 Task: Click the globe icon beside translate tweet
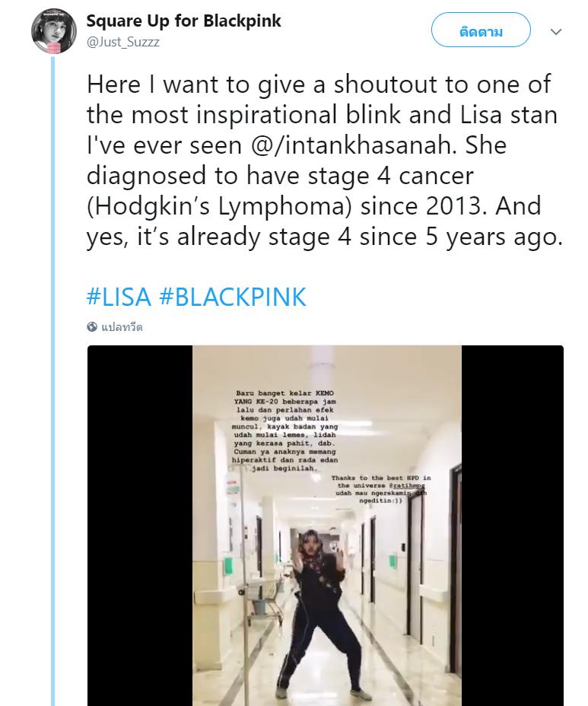92,327
